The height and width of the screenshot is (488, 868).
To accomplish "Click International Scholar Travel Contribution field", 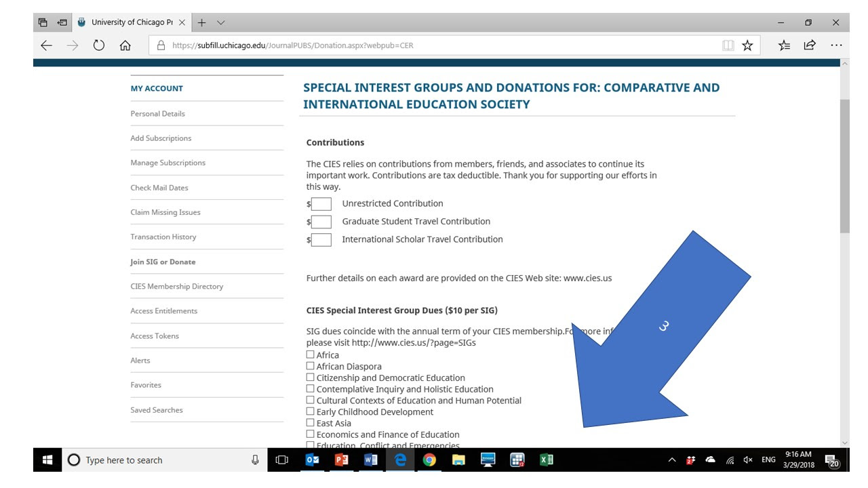I will tap(321, 240).
